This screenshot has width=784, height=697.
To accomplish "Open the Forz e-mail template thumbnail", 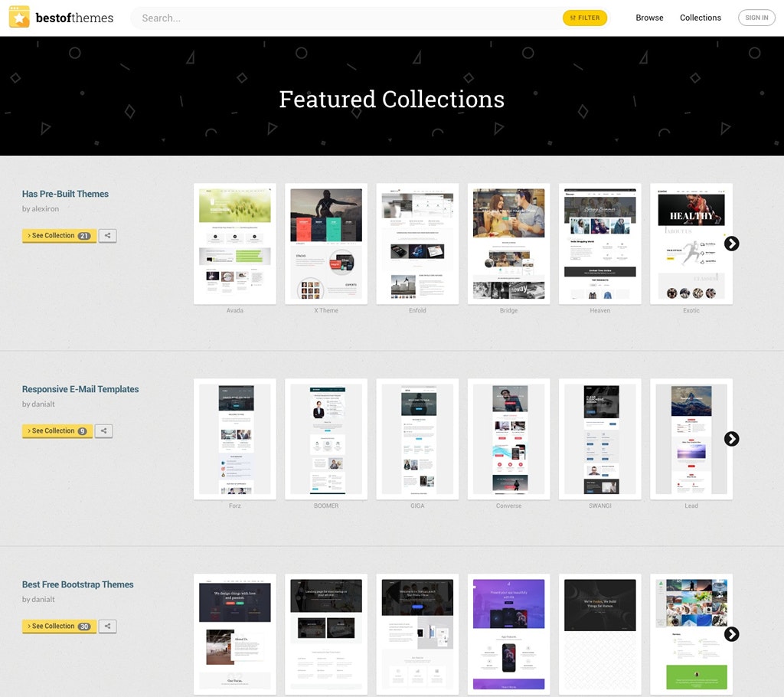I will [x=235, y=439].
